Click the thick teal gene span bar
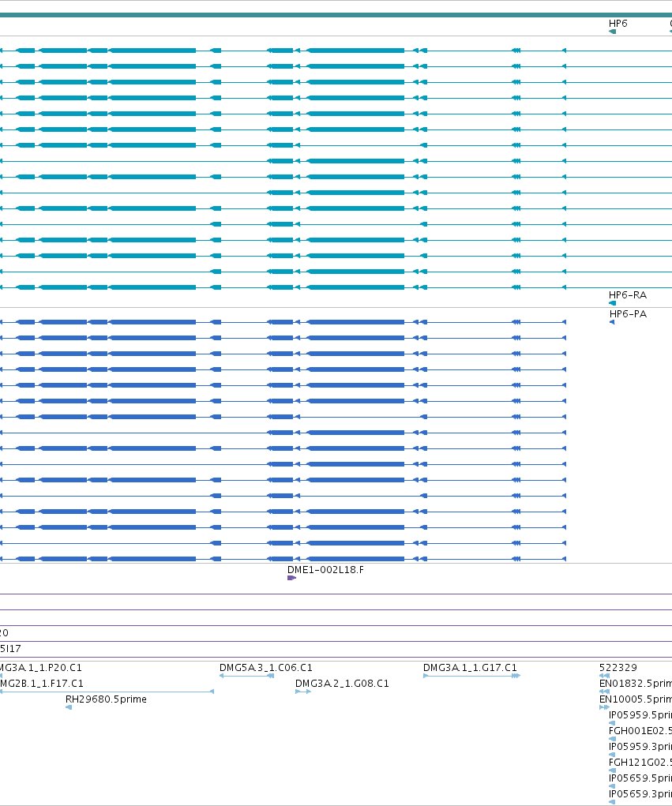The width and height of the screenshot is (672, 806). click(336, 15)
